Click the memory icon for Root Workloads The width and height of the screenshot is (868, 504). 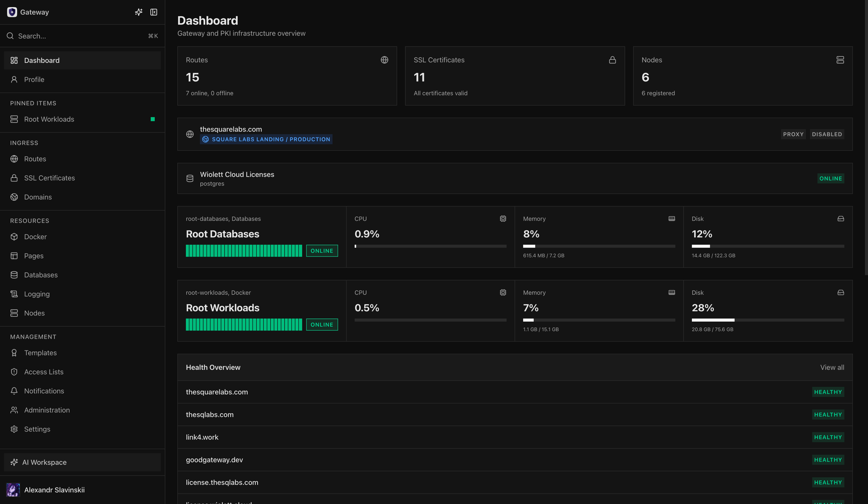pyautogui.click(x=672, y=292)
